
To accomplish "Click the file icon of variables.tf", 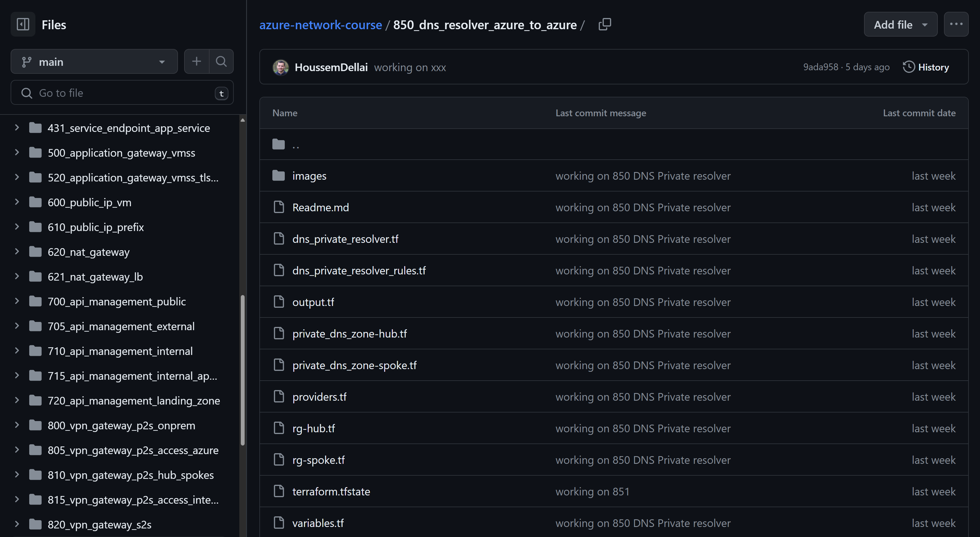I will point(279,523).
